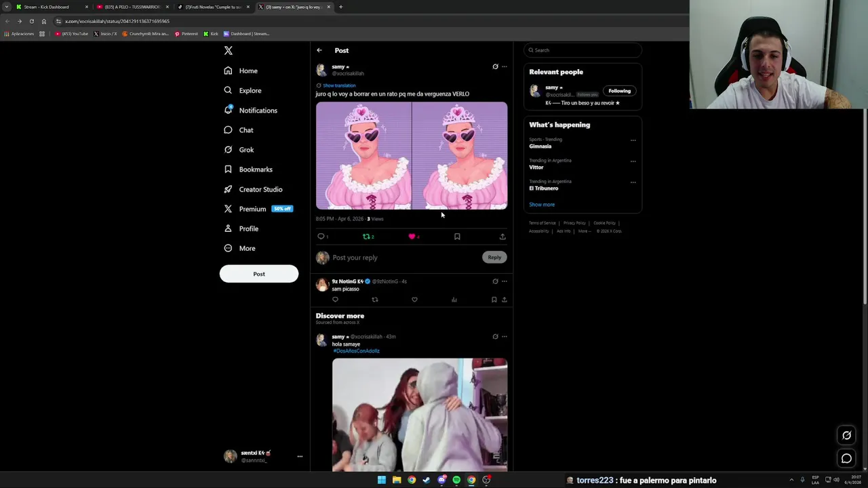Screen dimensions: 868x488
Task: Open Creator Studio in the sidebar
Action: click(253, 189)
